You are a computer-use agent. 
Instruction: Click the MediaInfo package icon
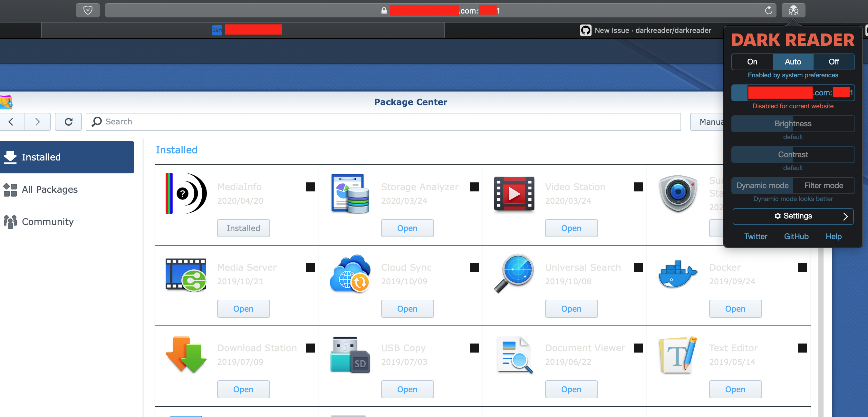[186, 193]
